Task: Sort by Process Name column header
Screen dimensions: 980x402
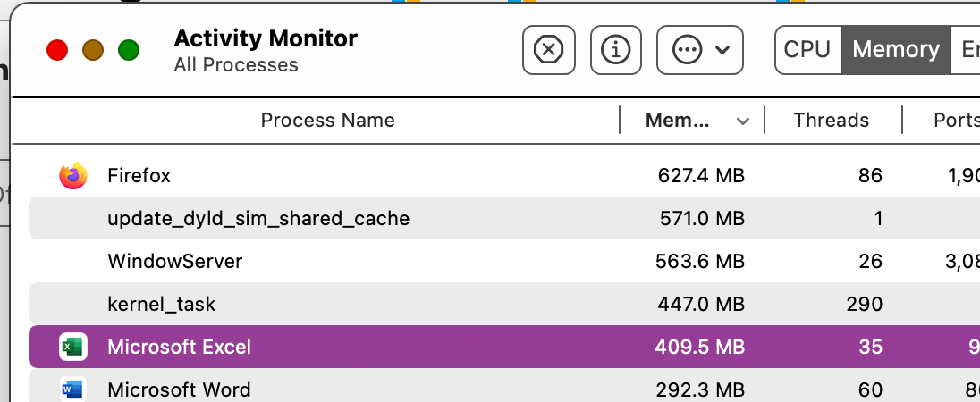Action: [x=327, y=120]
